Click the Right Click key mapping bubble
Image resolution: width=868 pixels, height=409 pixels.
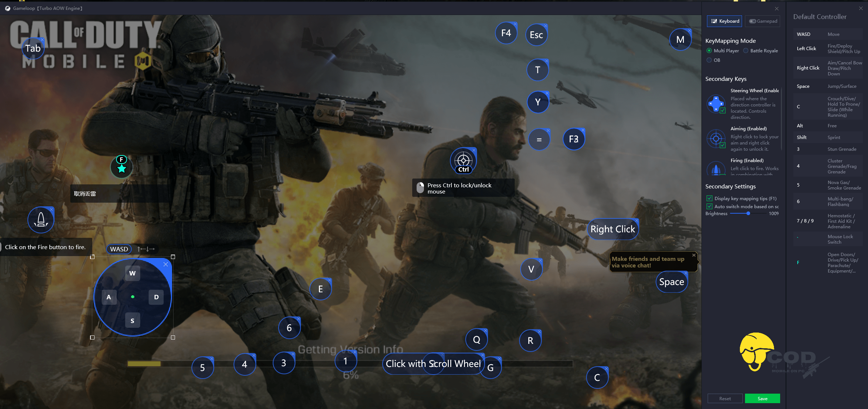pos(612,229)
